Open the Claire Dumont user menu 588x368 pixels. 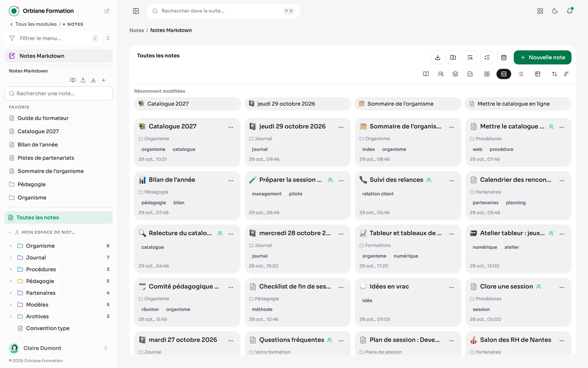59,348
